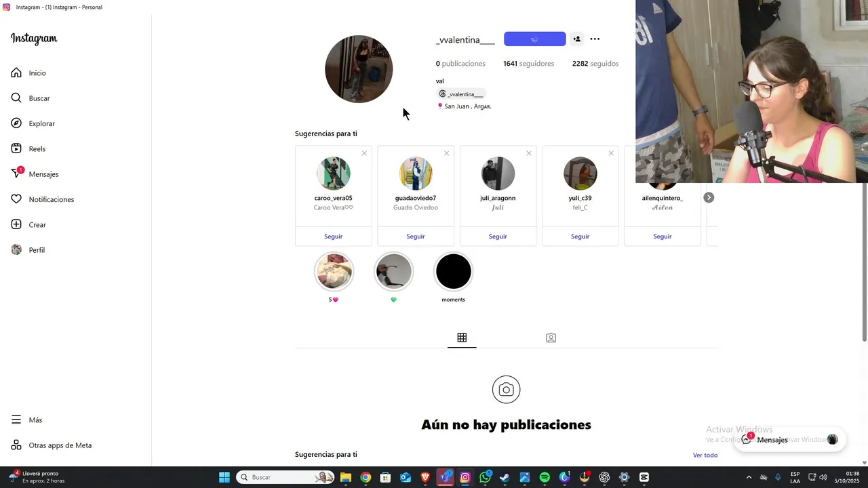Open Steam from taskbar

(x=505, y=477)
